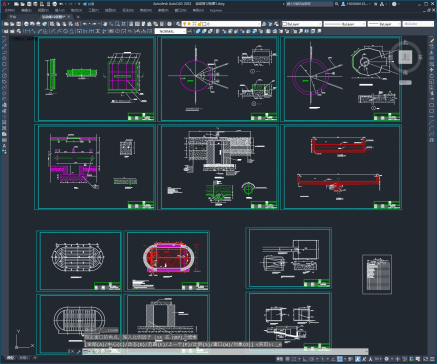Click Save in the Standard toolbar
The width and height of the screenshot is (437, 364).
[19, 24]
